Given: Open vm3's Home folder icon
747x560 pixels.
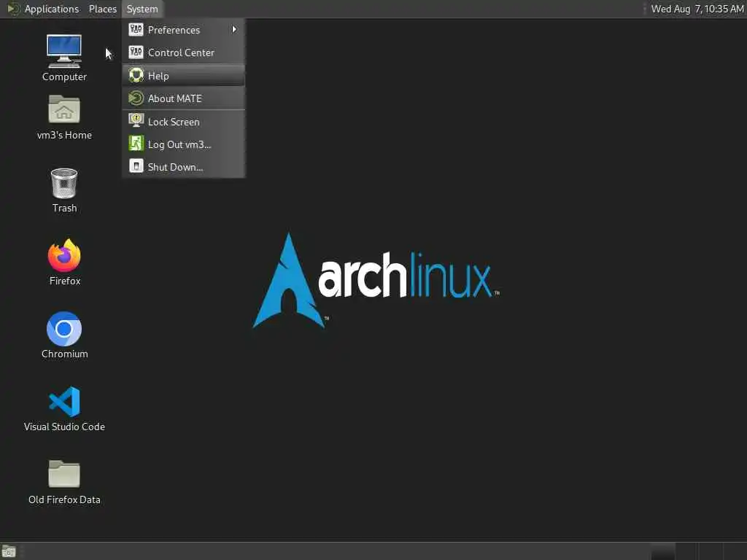Looking at the screenshot, I should [64, 109].
